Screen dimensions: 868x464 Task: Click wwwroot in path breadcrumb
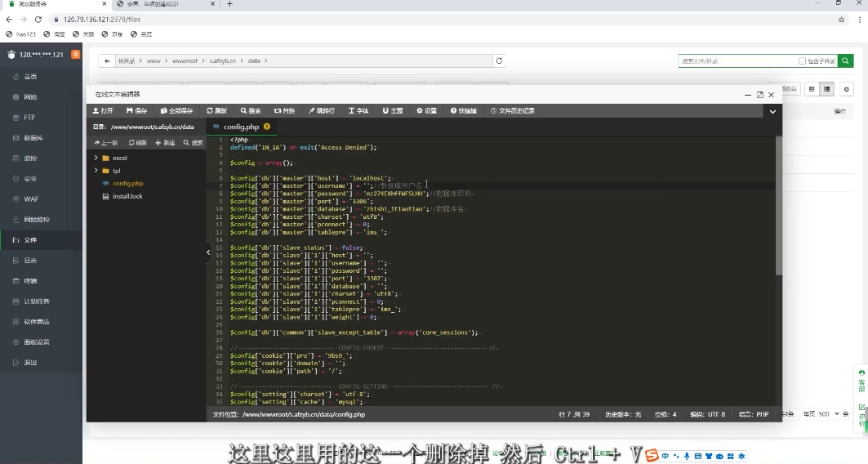185,61
